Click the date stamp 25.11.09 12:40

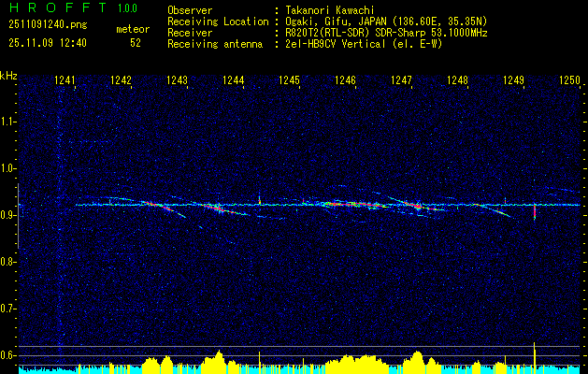coord(48,43)
